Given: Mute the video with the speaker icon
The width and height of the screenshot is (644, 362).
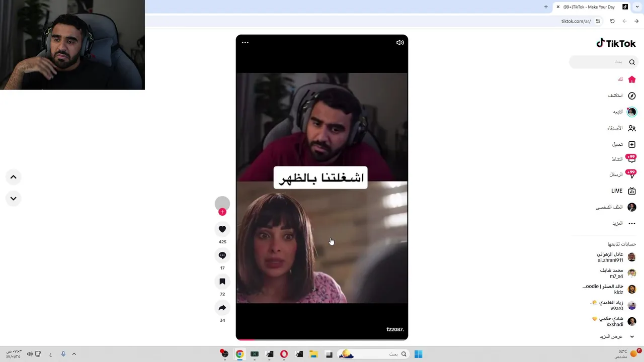Looking at the screenshot, I should tap(400, 43).
